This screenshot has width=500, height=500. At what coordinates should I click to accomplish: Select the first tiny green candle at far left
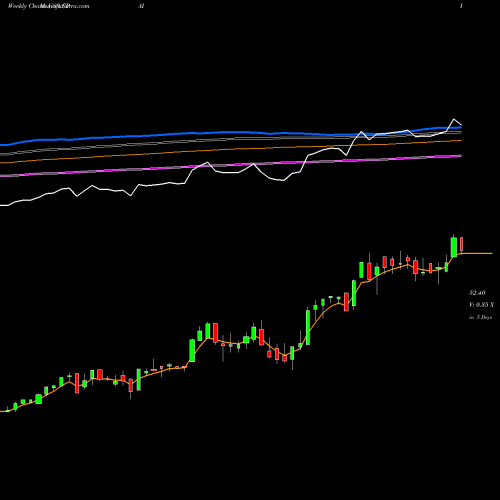8,411
